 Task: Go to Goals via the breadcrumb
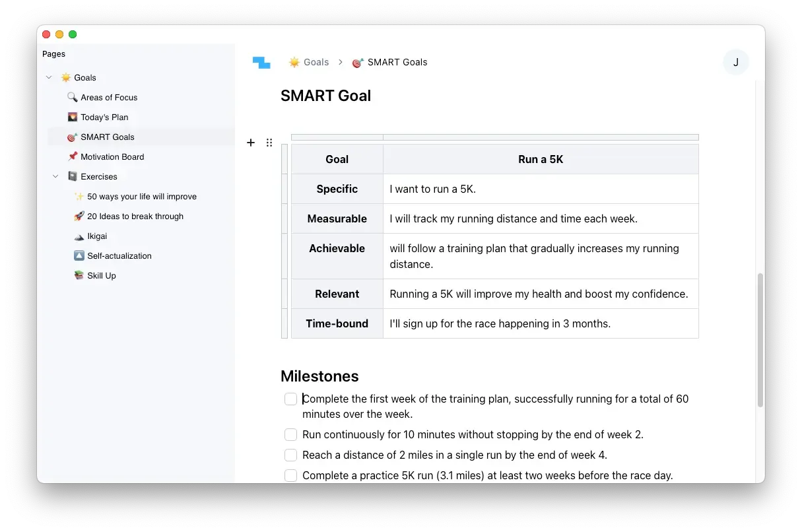point(316,63)
